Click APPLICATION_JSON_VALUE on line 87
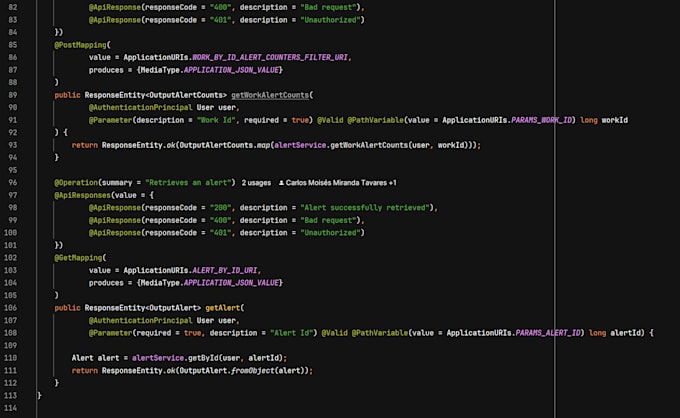680x418 pixels. click(x=231, y=70)
